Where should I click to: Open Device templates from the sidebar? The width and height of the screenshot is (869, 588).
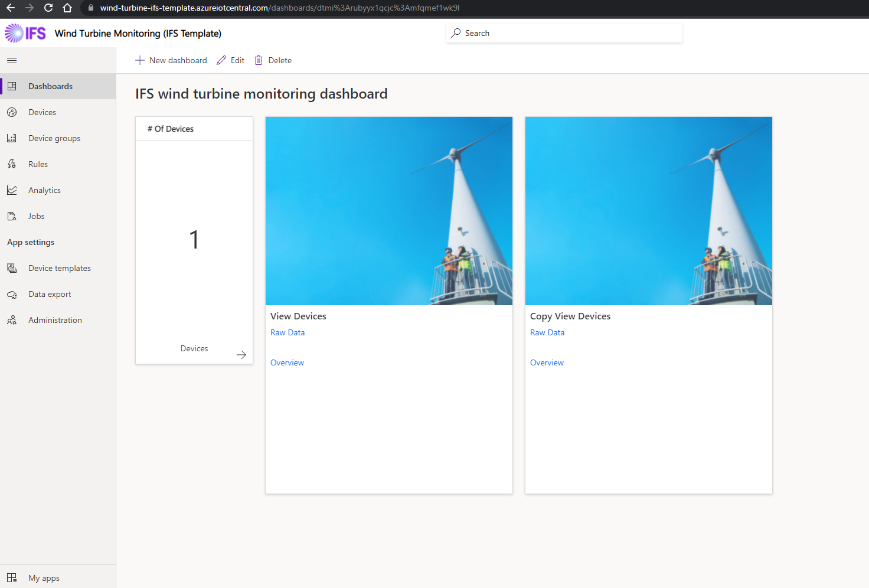click(x=12, y=268)
